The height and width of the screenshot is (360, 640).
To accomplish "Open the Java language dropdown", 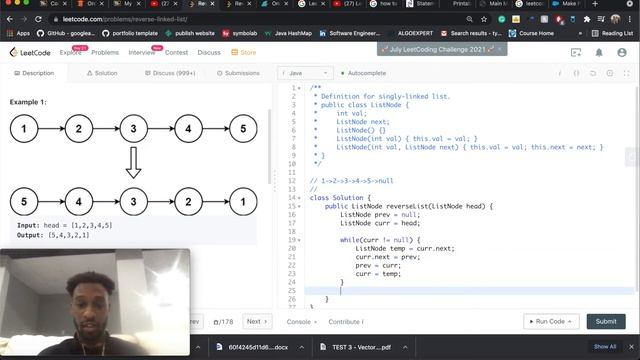I will click(x=305, y=73).
